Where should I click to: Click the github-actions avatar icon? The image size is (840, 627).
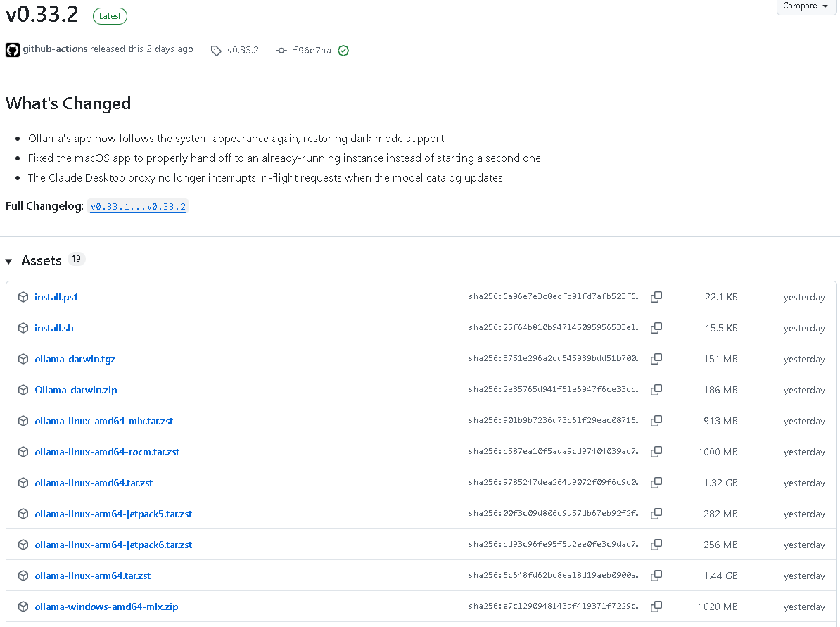pos(13,50)
